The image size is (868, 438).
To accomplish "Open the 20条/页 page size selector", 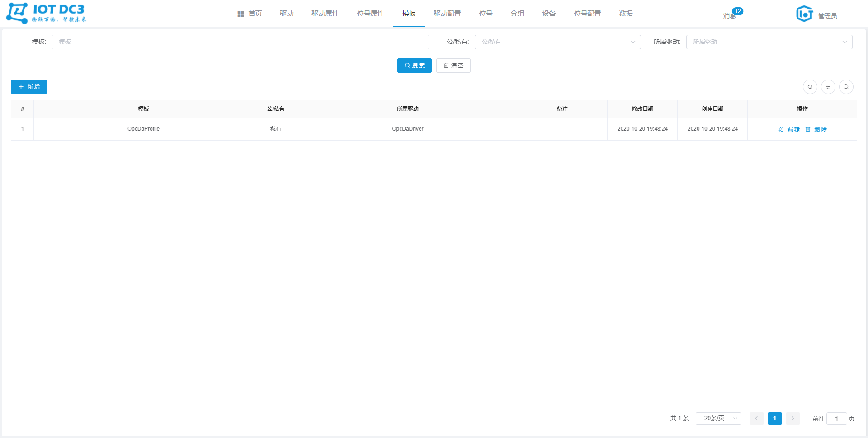I will (x=718, y=419).
